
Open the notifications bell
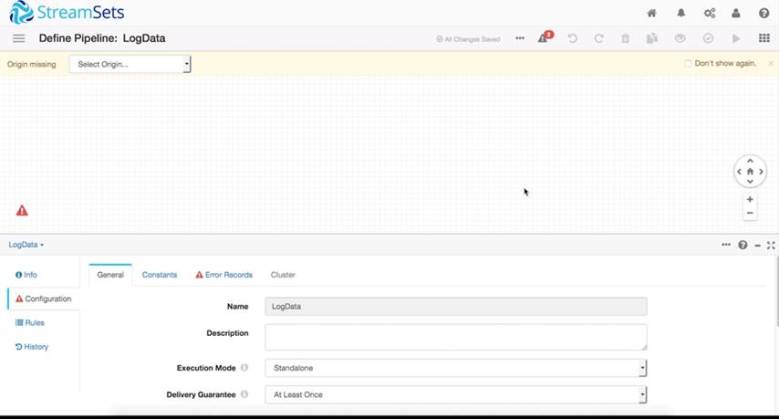pyautogui.click(x=682, y=13)
